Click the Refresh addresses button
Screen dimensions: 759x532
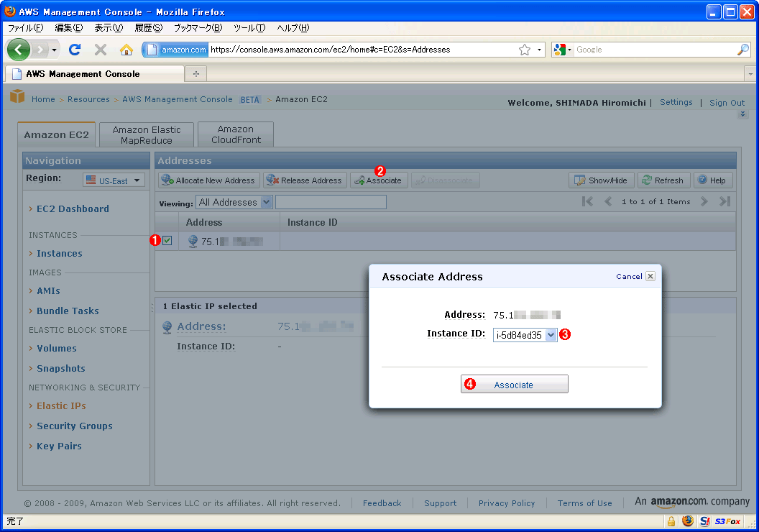coord(663,180)
